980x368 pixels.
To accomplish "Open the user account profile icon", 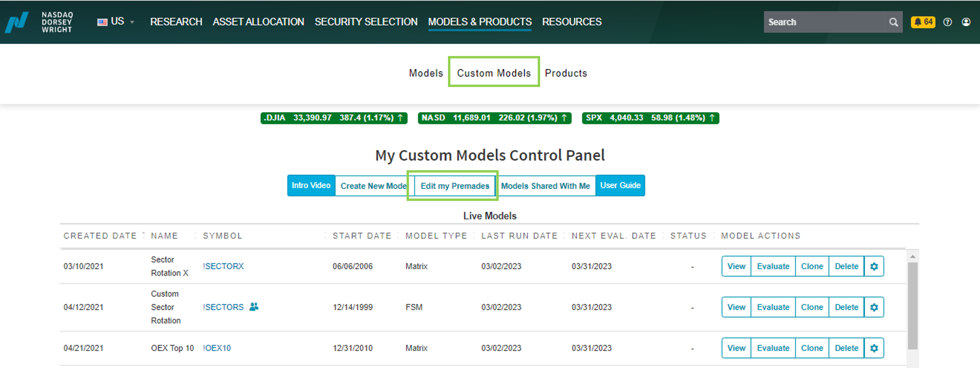I will [967, 22].
